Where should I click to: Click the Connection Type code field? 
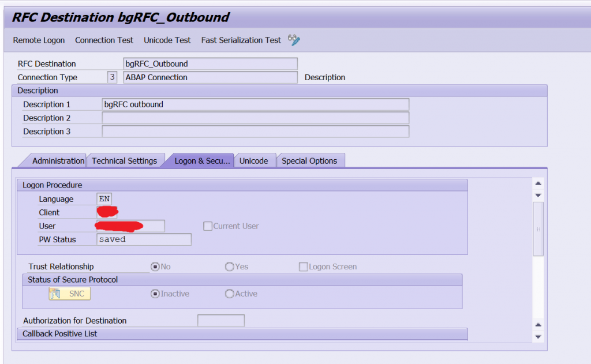click(x=112, y=77)
